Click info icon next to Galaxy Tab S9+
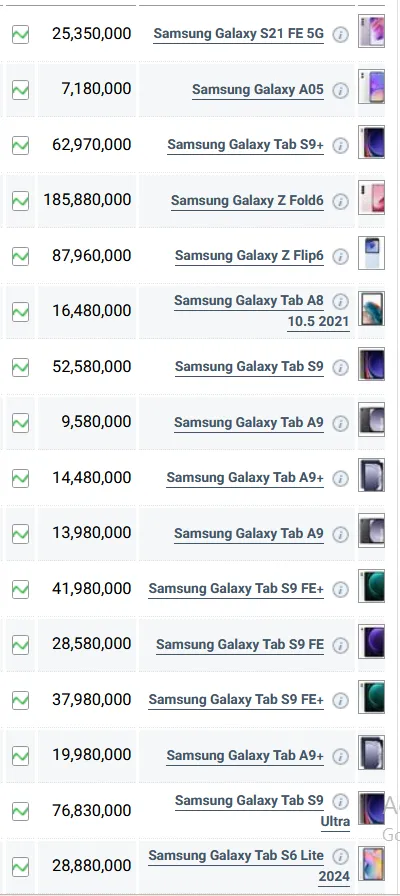The image size is (400, 896). [x=341, y=146]
